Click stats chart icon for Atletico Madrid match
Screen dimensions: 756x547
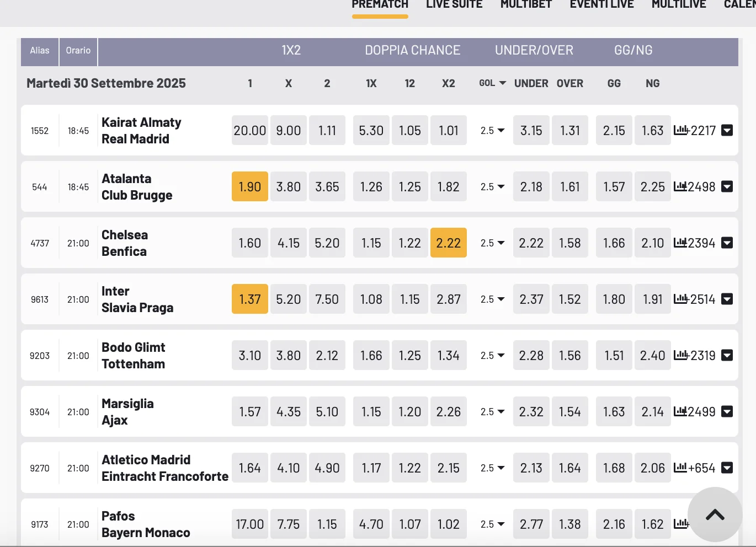click(680, 468)
